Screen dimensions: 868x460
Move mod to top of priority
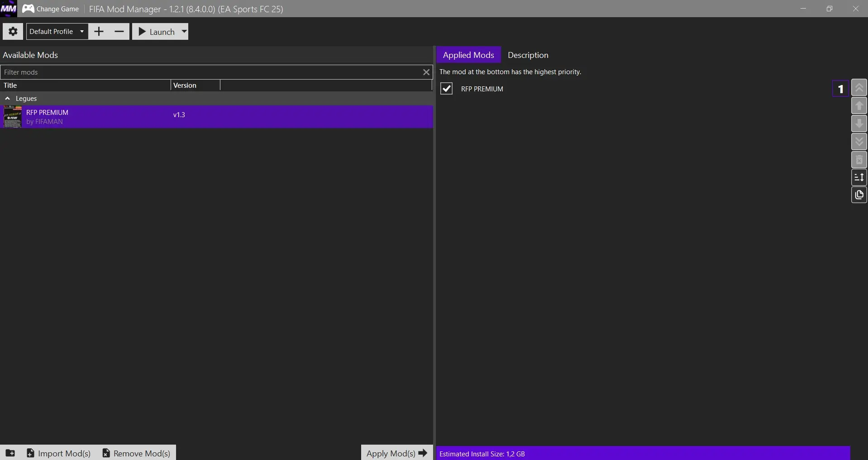[859, 87]
